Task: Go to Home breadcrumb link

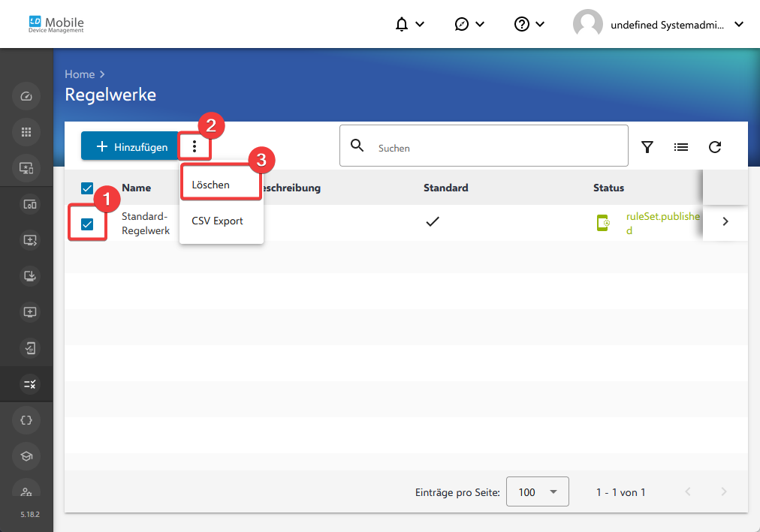Action: (80, 74)
